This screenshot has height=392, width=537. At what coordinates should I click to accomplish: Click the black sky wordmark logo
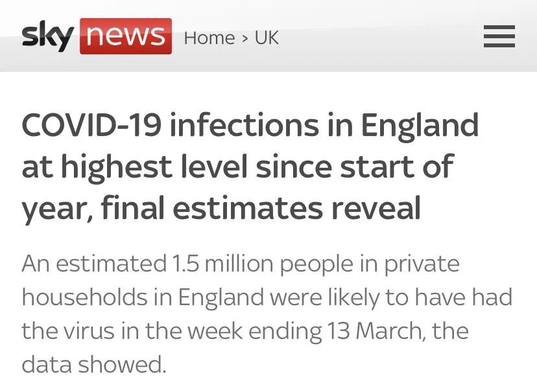tap(47, 36)
